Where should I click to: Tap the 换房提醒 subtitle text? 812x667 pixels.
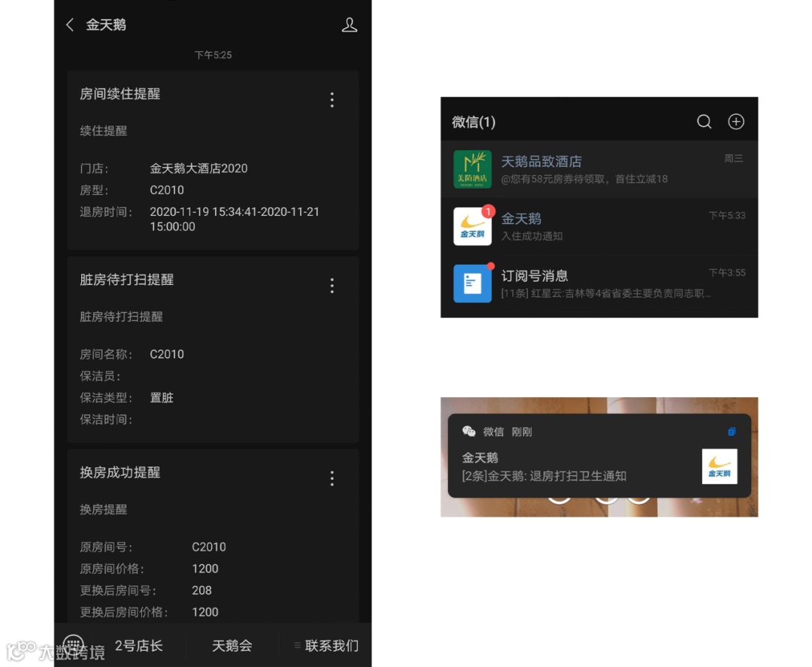pyautogui.click(x=103, y=510)
